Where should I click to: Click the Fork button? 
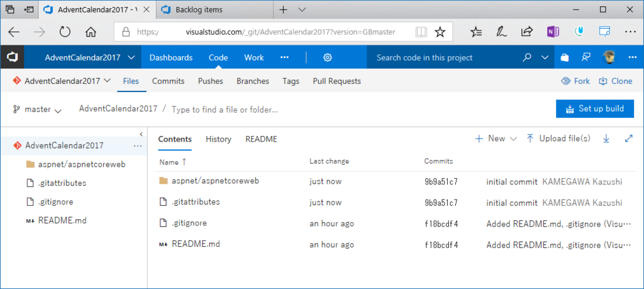click(x=575, y=81)
